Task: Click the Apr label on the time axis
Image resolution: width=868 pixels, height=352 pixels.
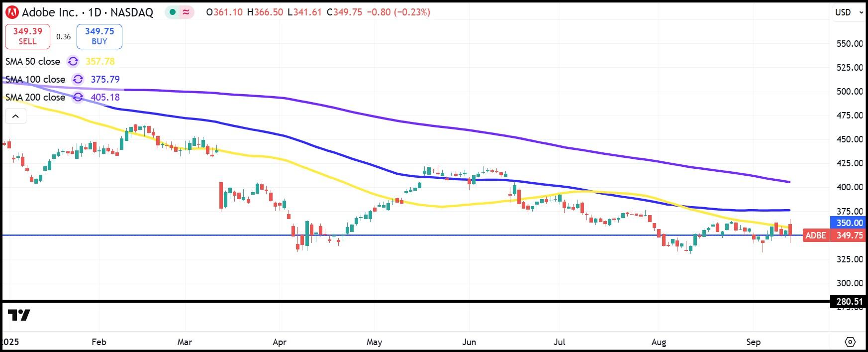Action: 280,342
